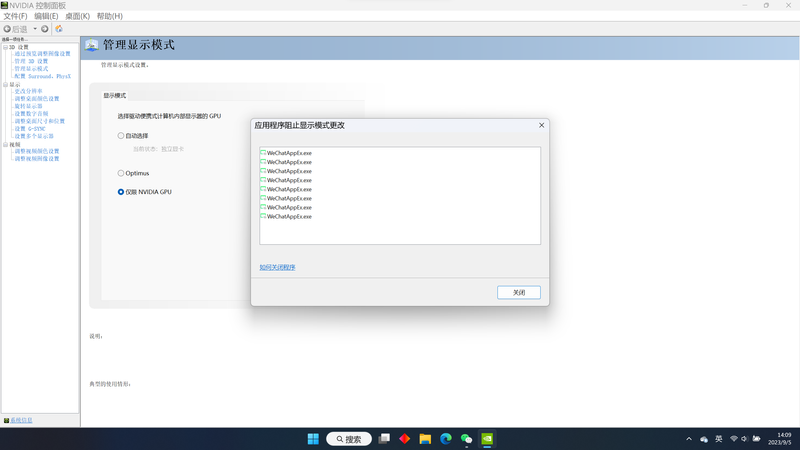Open 调整桌面颜色设置 in the tree
The image size is (800, 450).
(37, 99)
